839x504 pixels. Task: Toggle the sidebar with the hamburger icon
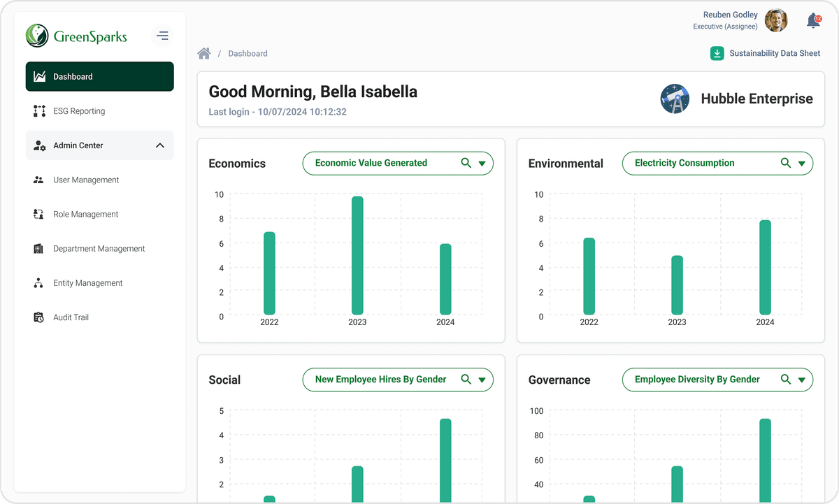tap(162, 35)
